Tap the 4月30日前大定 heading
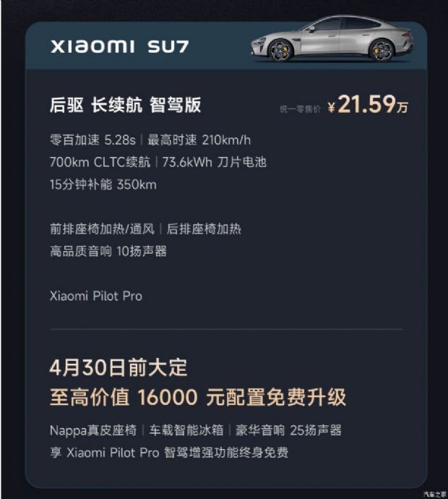The image size is (448, 499). (119, 368)
